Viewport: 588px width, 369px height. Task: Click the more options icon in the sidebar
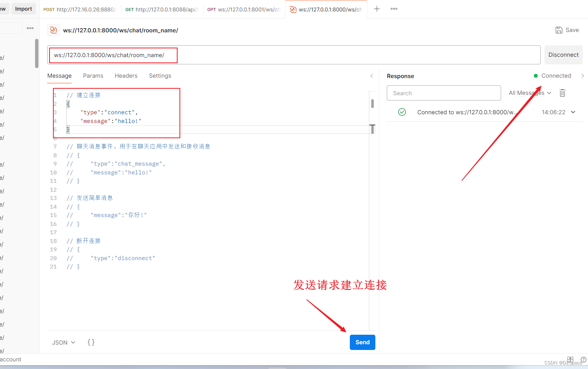tap(30, 27)
